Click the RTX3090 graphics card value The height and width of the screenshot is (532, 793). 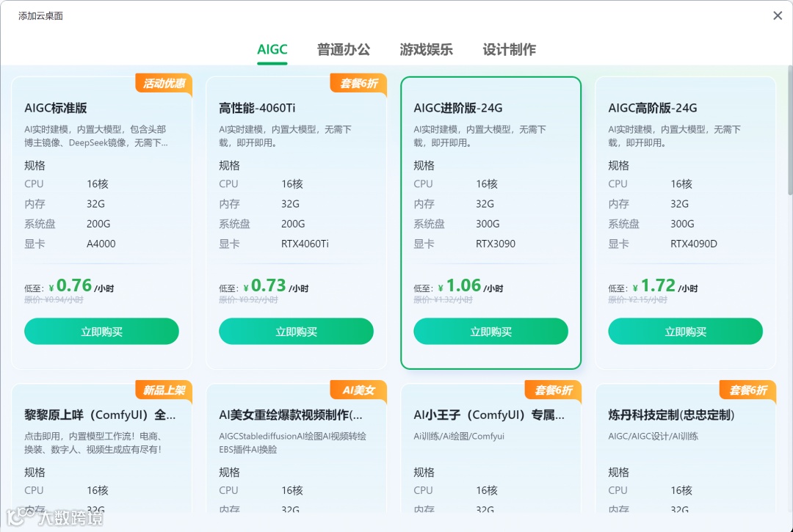[496, 244]
